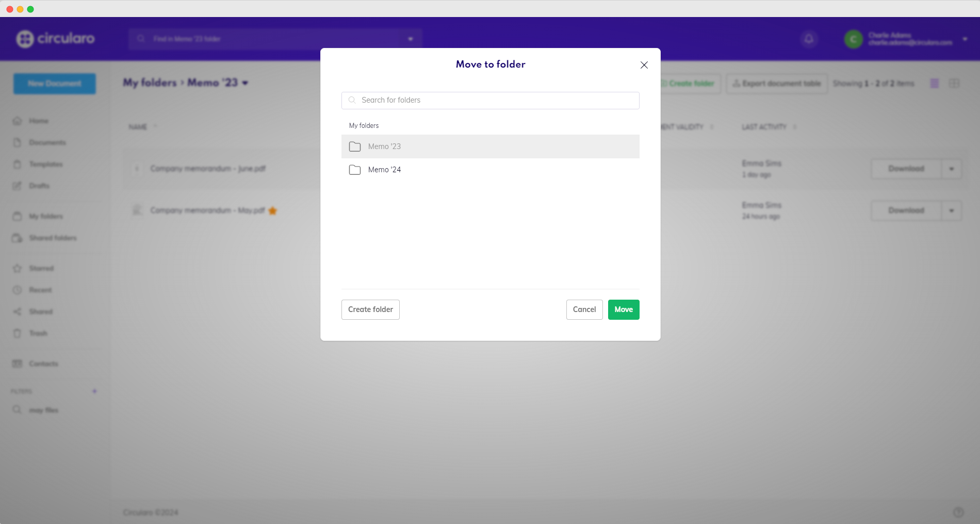980x524 pixels.
Task: Open Trash in the sidebar
Action: click(x=38, y=333)
